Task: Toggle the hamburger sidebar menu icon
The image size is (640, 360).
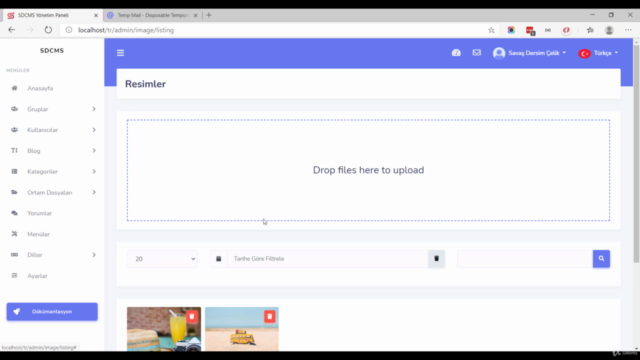Action: pos(120,53)
